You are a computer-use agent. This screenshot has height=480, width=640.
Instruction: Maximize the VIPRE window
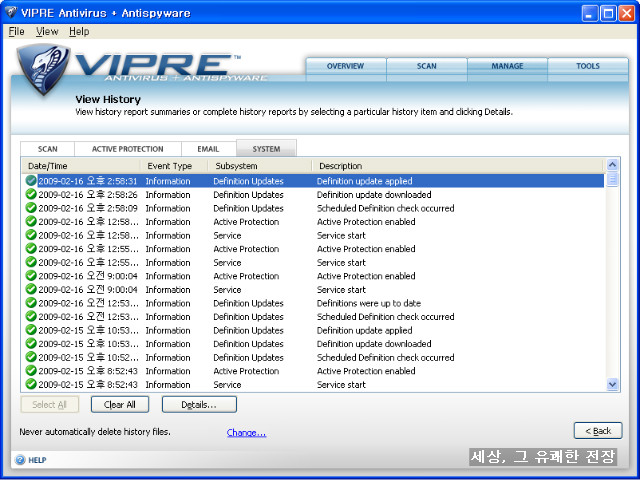point(608,13)
